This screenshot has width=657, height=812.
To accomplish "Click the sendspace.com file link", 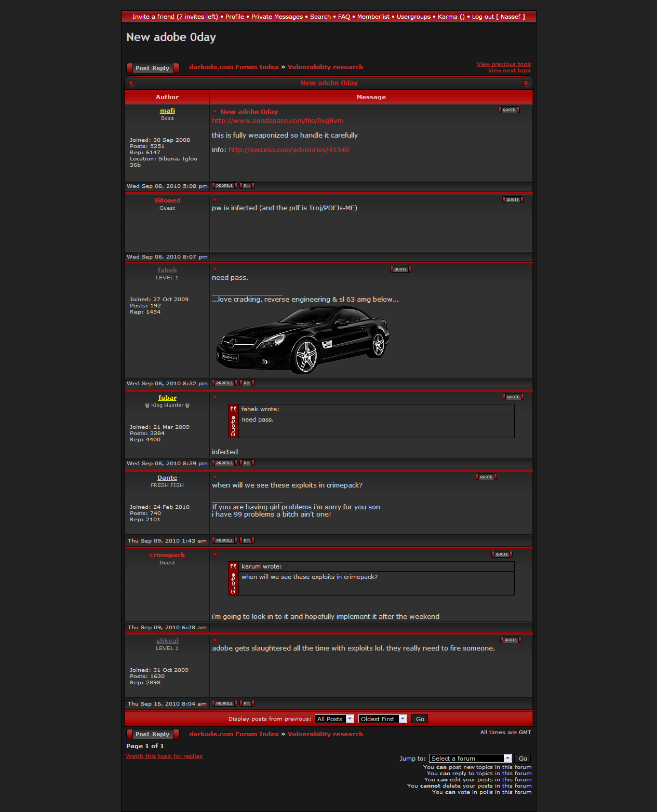I will click(277, 121).
